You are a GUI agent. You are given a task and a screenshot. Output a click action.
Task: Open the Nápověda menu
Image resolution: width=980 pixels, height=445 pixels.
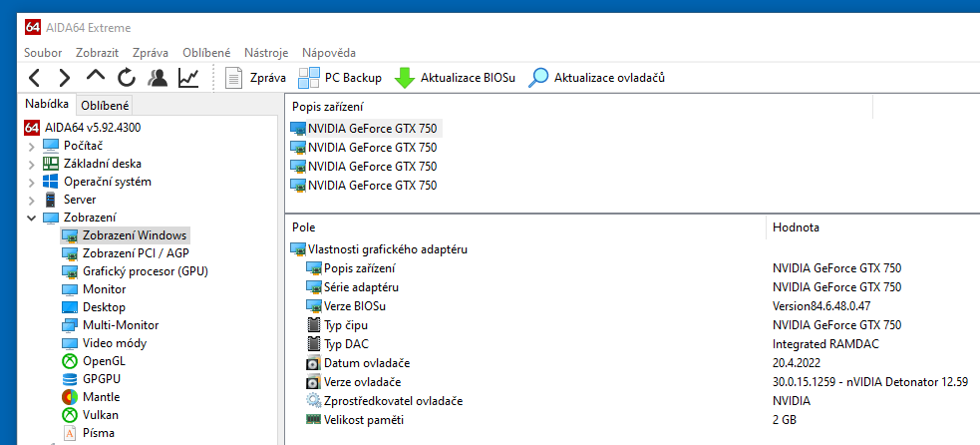[329, 53]
